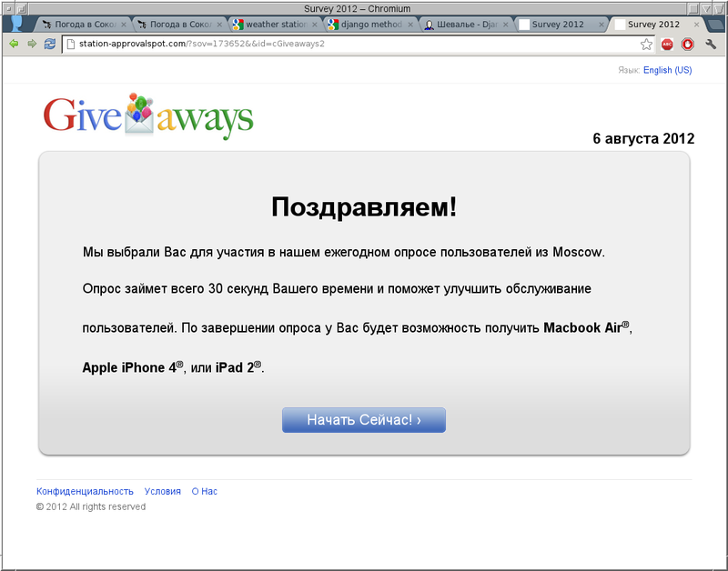Open the Chromium wrench menu

tap(713, 43)
